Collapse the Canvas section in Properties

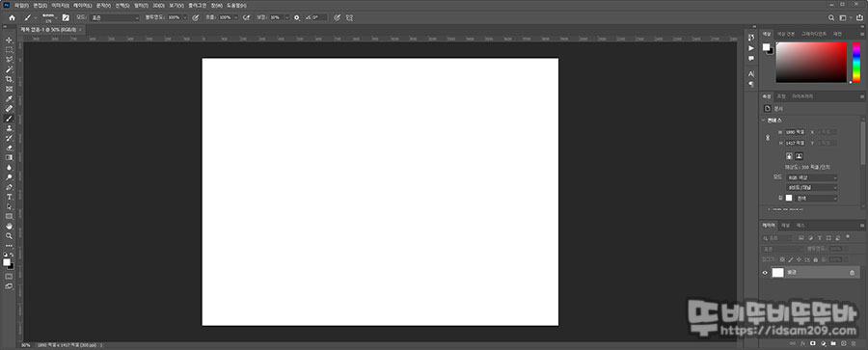764,121
